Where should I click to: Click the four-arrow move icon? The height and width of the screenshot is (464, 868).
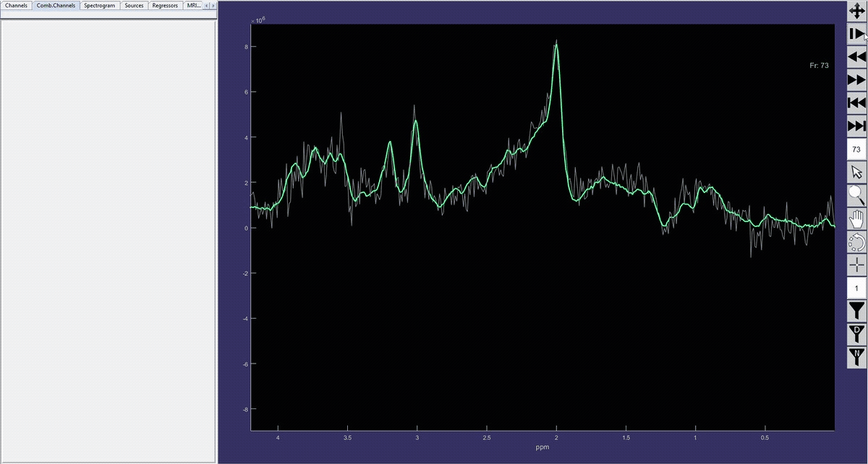click(x=856, y=11)
